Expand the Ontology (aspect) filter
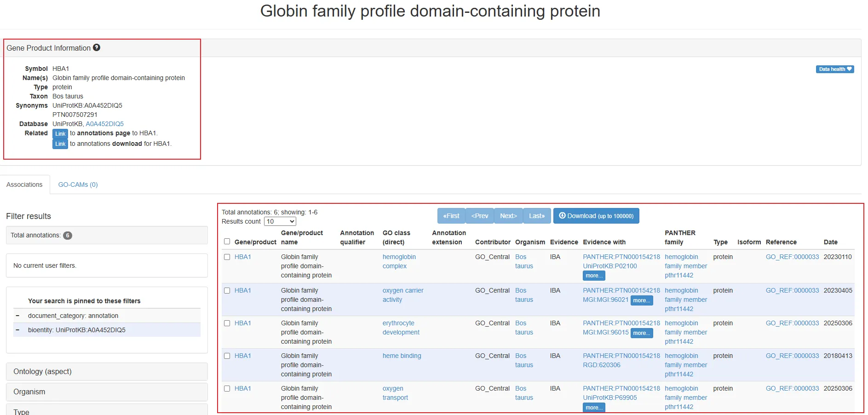868x415 pixels. point(107,371)
